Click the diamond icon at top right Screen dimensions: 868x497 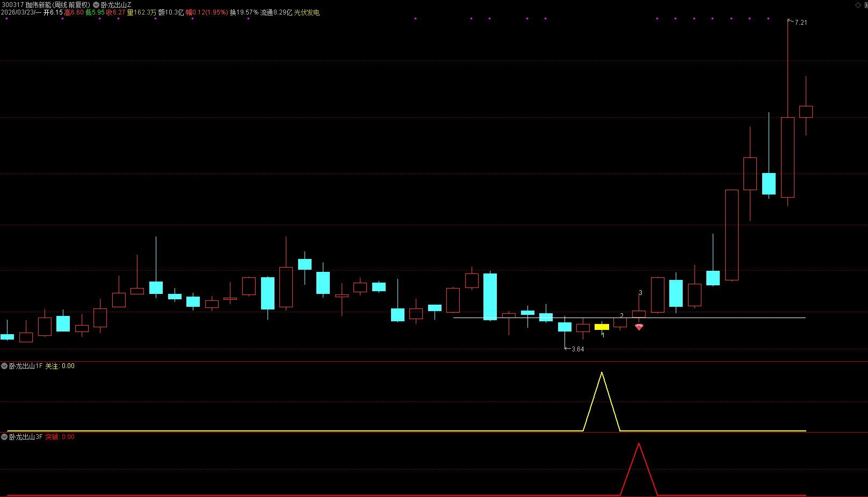[858, 5]
